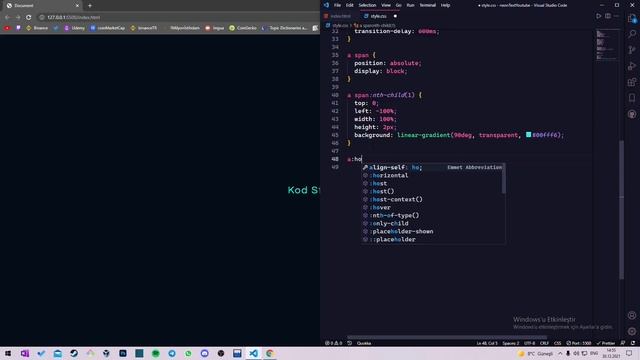
Task: Open the Accounts icon in activity bar
Action: [632, 315]
